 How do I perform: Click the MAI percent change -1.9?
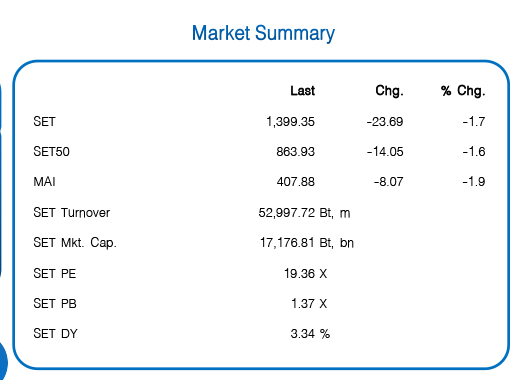coord(474,182)
